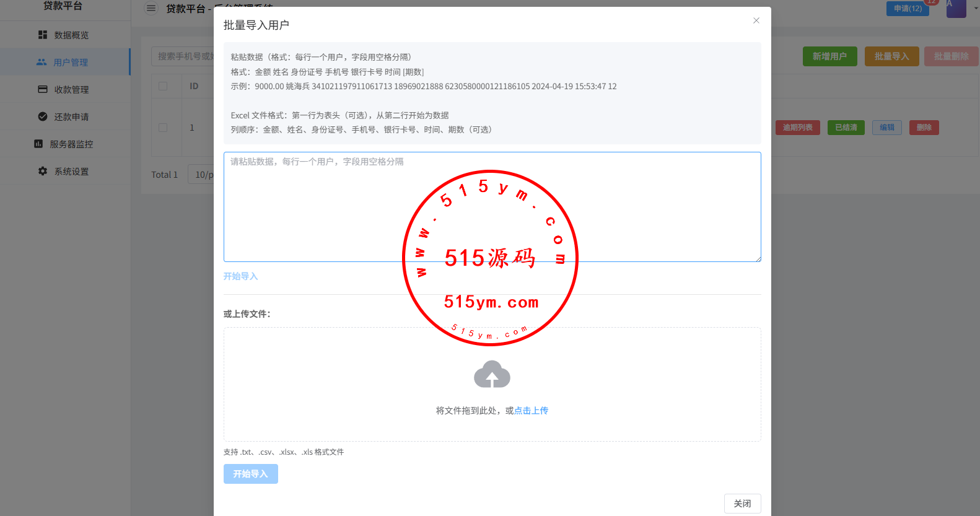Open 收款管理 in the sidebar menu
Image resolution: width=980 pixels, height=516 pixels.
click(x=71, y=90)
